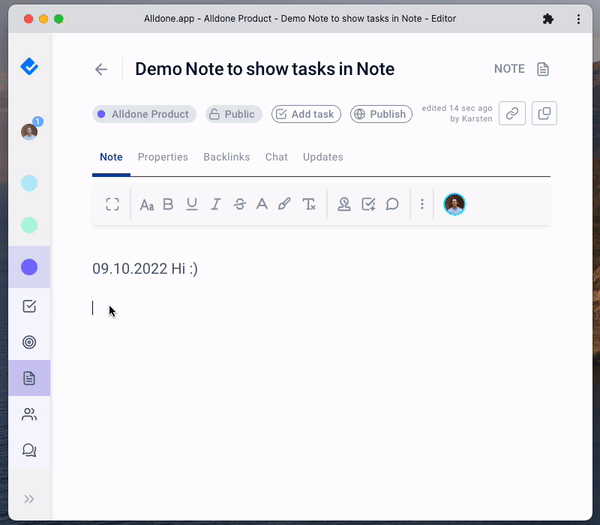Select the light blue project circle
600x525 pixels.
click(29, 183)
